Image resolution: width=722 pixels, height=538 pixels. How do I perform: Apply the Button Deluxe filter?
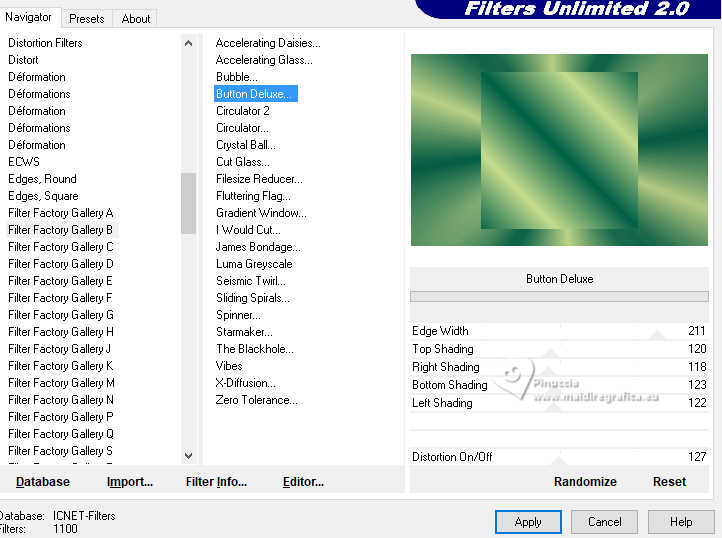[528, 522]
